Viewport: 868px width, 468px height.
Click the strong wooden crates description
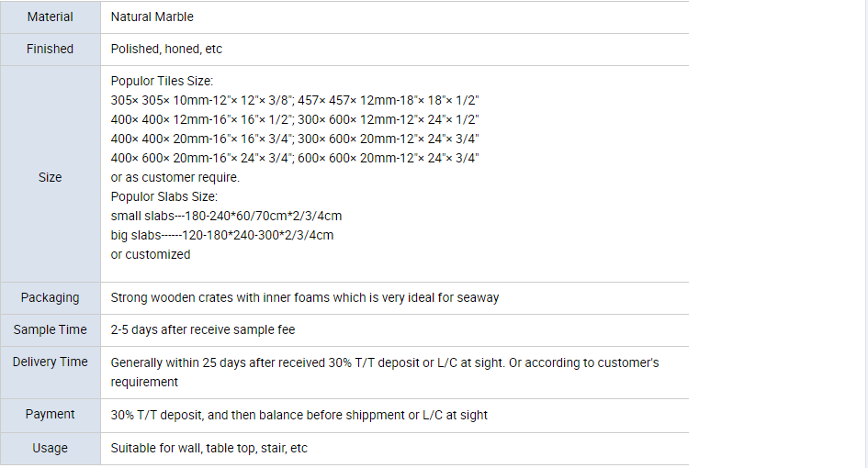305,298
